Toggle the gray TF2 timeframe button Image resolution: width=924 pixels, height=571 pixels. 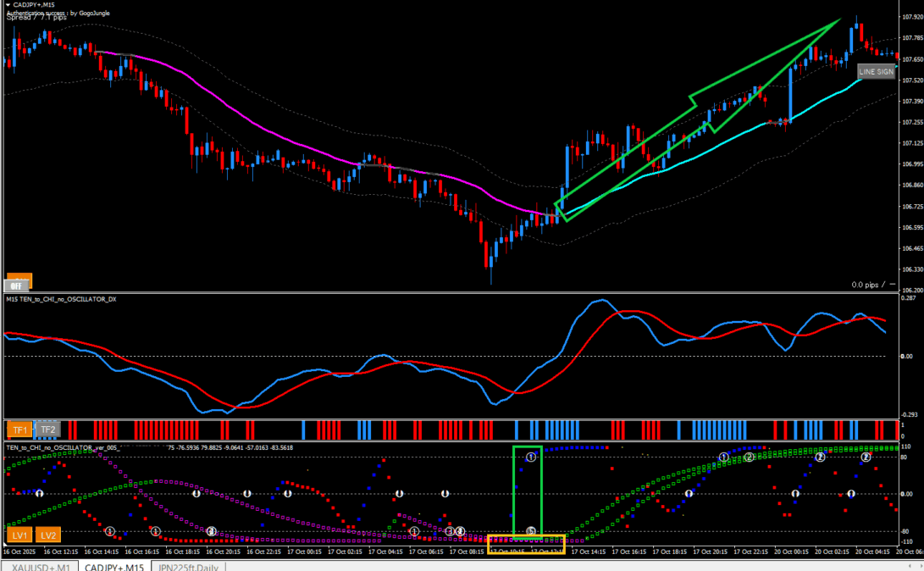click(47, 430)
